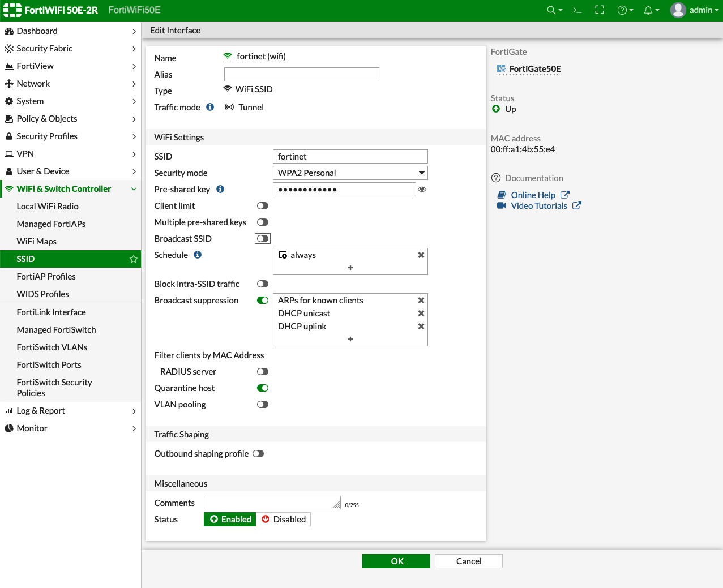Open the Online Help link
Viewport: 723px width, 588px height.
(533, 195)
